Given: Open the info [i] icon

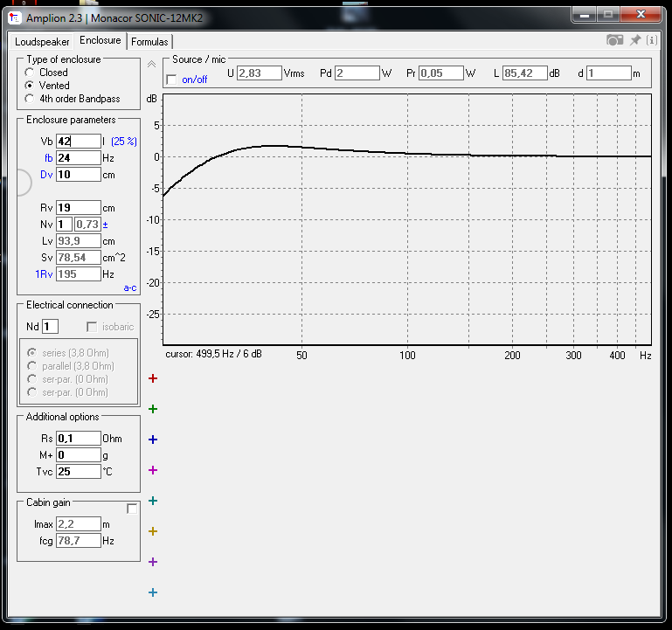Looking at the screenshot, I should (x=652, y=40).
